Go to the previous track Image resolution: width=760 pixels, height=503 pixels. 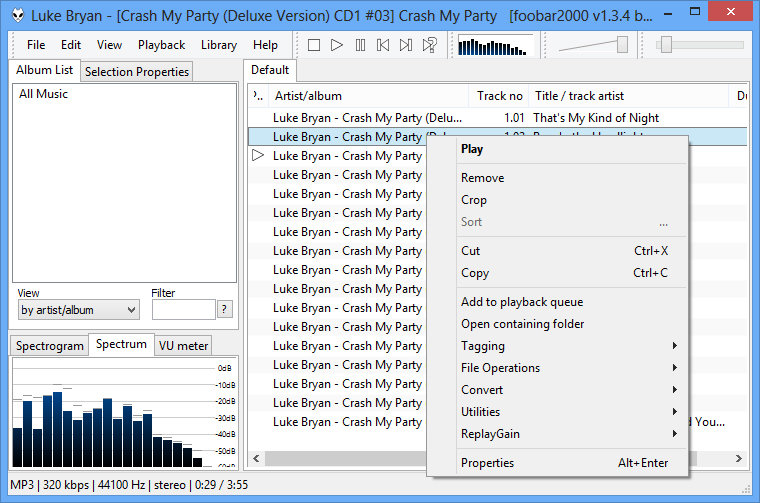(x=383, y=45)
